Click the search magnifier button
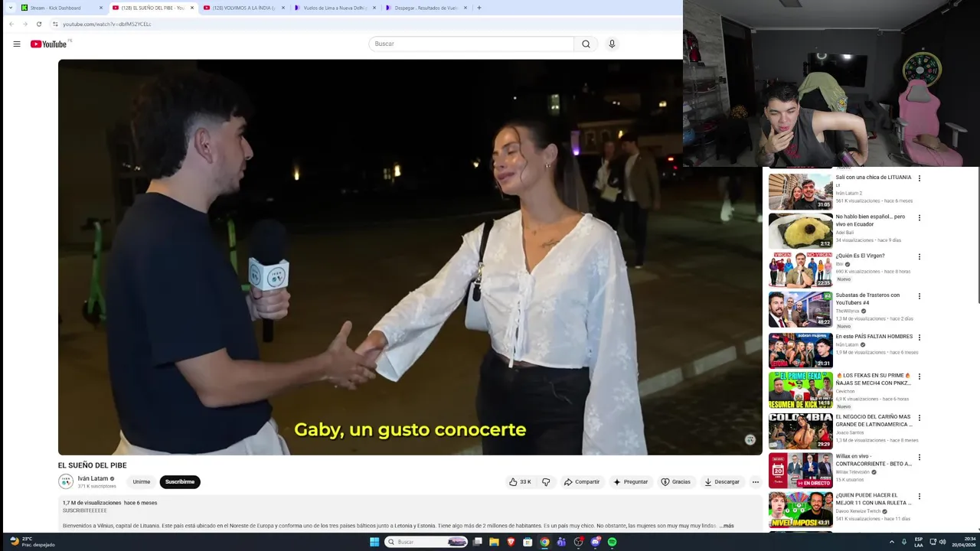Viewport: 980px width, 551px height. [x=586, y=44]
